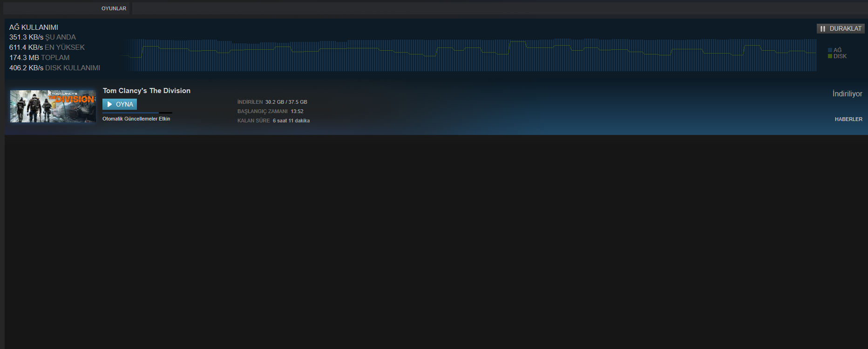Click the İndiriliyor download status label
868x349 pixels.
click(847, 94)
